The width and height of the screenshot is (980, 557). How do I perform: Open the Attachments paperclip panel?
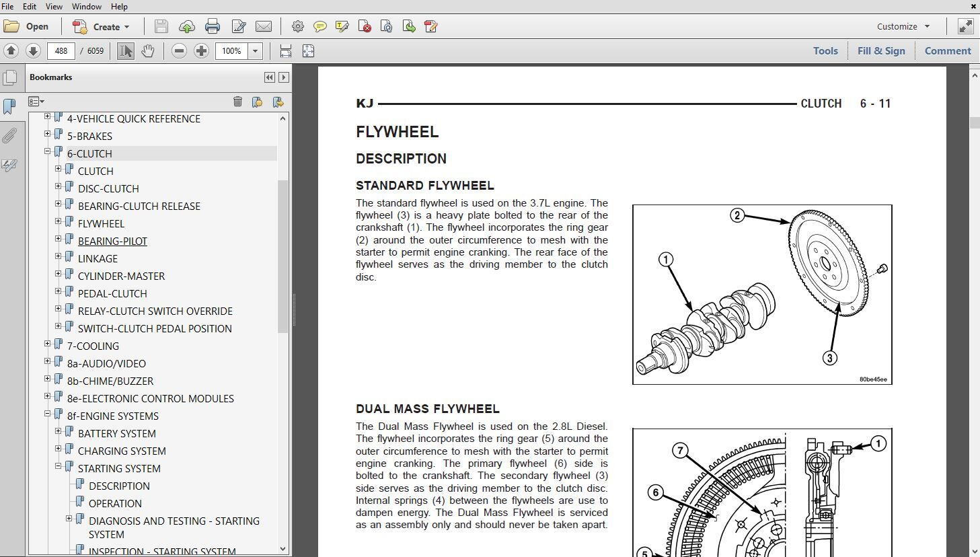point(9,136)
